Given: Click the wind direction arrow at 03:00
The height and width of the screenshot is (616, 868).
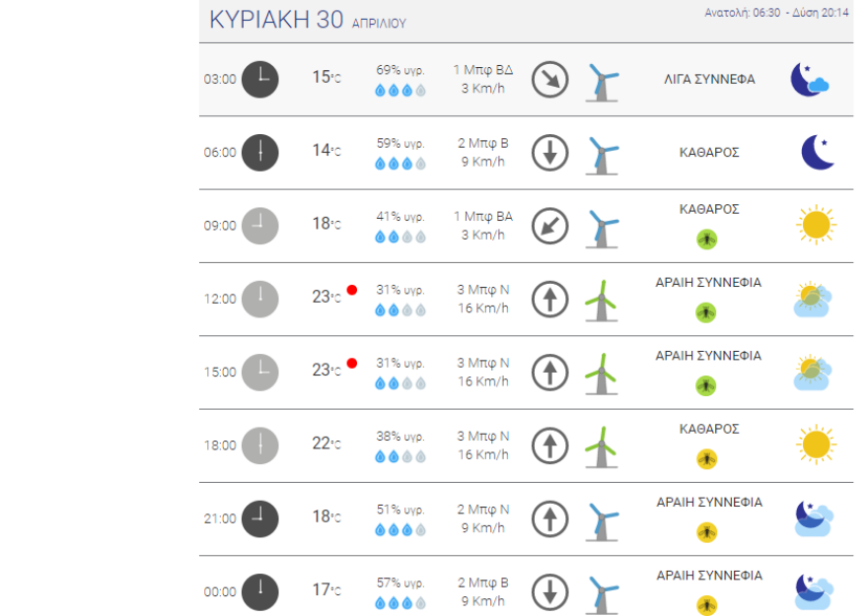Looking at the screenshot, I should pyautogui.click(x=550, y=80).
